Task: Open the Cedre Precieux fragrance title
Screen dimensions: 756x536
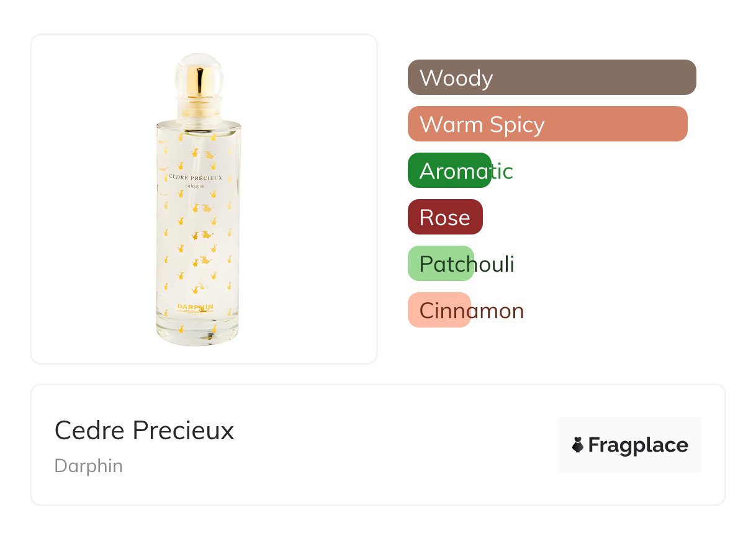Action: coord(144,430)
